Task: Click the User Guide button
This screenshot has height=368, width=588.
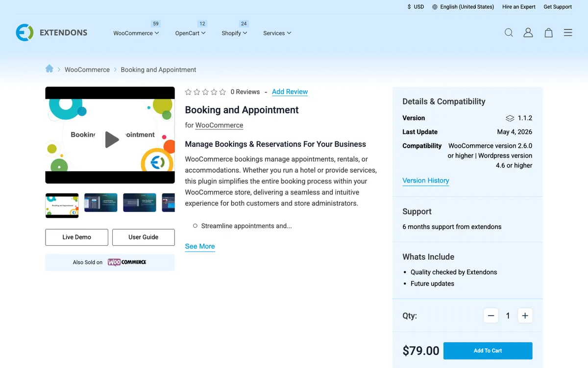Action: 144,237
